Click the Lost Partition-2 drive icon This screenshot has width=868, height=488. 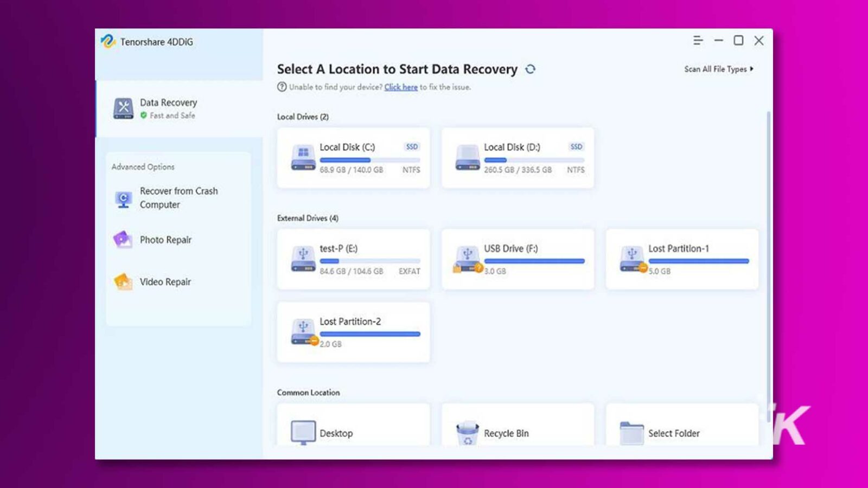click(304, 332)
